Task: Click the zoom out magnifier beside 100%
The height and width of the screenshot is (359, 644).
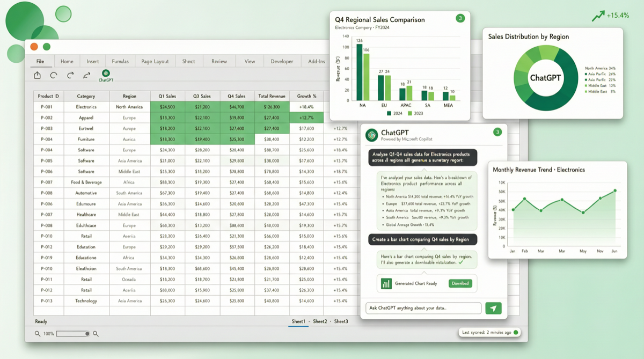Action: coord(38,334)
